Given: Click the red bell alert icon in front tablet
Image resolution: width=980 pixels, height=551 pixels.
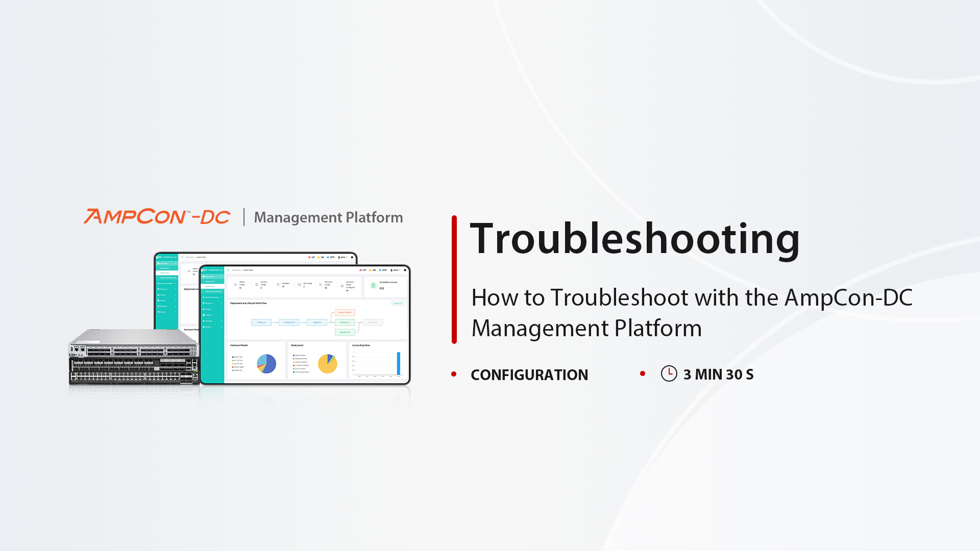Looking at the screenshot, I should click(x=360, y=270).
